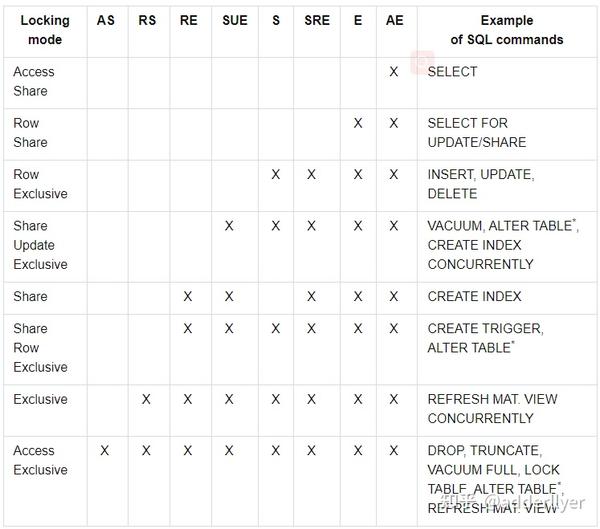Click the DROP, TRUNCATE text
Viewport: 600px width, 529px height.
(x=483, y=451)
